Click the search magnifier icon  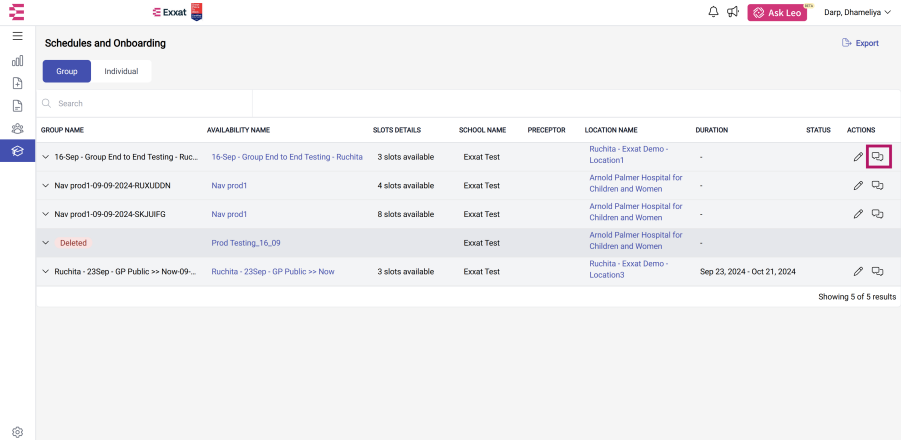pyautogui.click(x=47, y=104)
